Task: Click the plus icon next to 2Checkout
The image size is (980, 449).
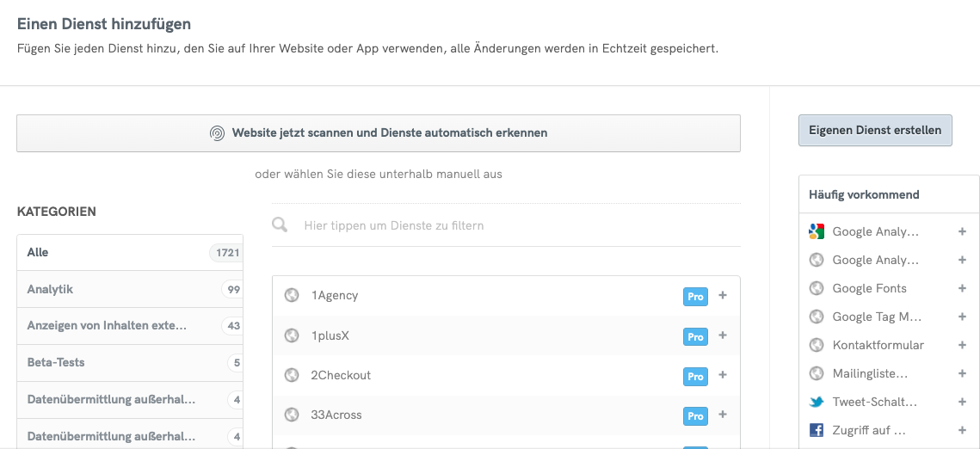Action: [x=723, y=376]
